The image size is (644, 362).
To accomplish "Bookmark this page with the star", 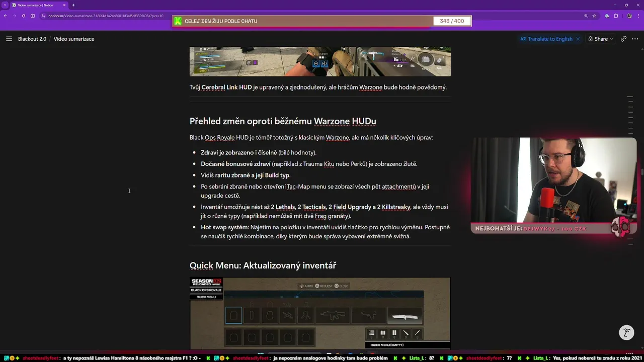I will [x=594, y=16].
